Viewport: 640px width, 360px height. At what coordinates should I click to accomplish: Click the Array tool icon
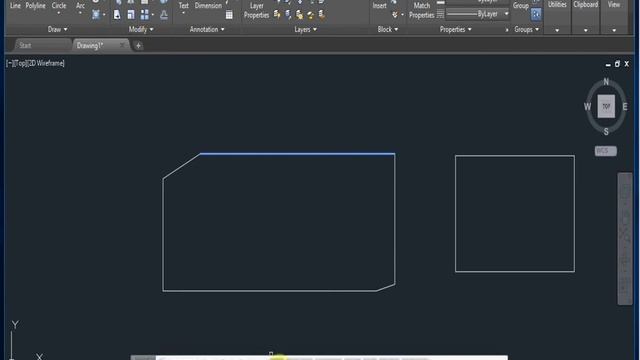tap(144, 15)
